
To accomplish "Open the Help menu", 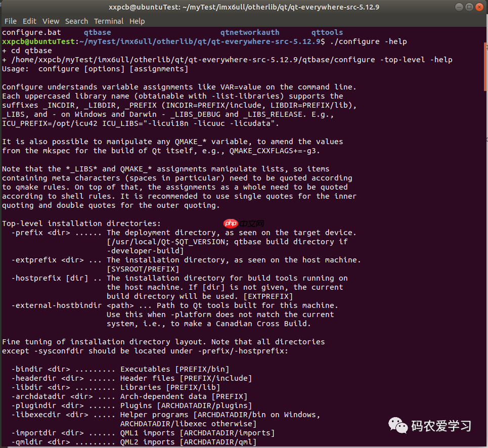I will click(x=137, y=21).
